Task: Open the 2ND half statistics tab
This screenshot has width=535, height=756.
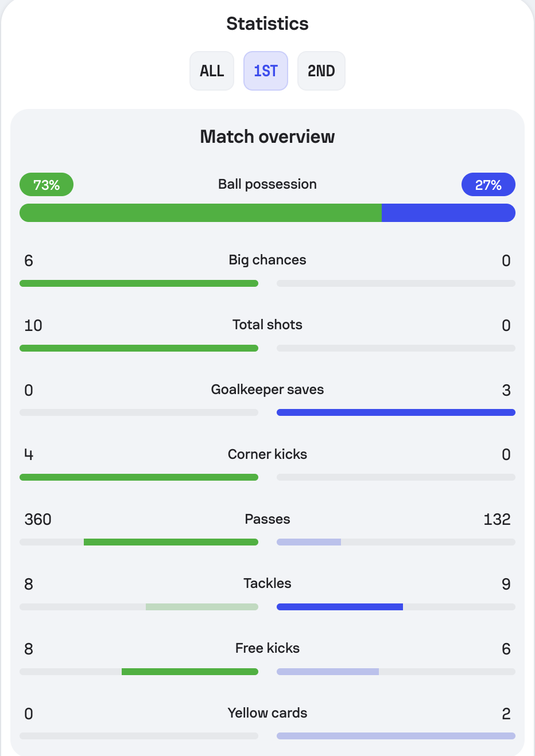Action: (321, 71)
